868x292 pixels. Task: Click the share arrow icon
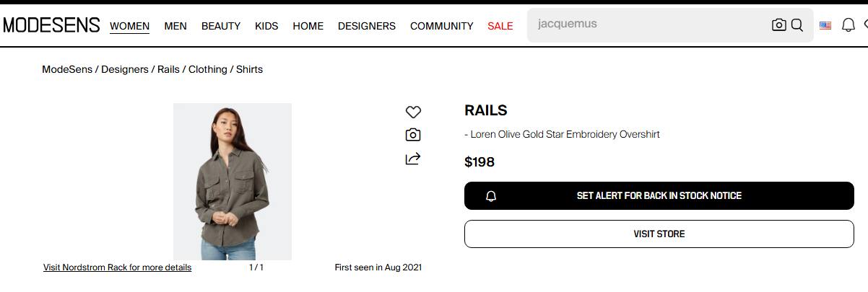(x=413, y=159)
